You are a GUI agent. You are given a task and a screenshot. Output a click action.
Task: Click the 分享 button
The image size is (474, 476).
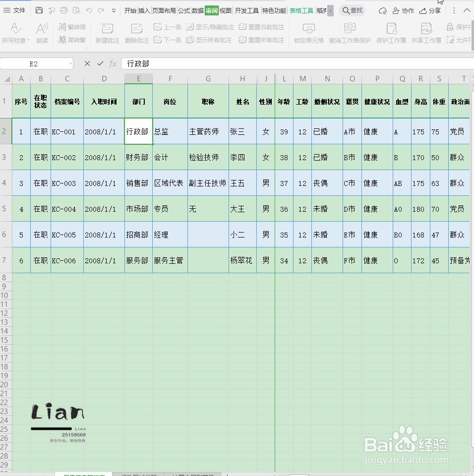pyautogui.click(x=430, y=10)
